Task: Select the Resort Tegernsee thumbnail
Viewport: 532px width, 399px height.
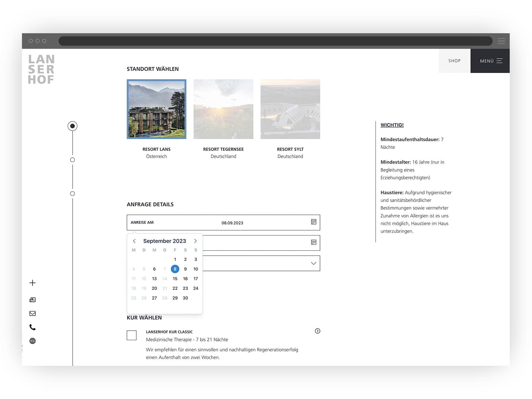Action: click(223, 109)
